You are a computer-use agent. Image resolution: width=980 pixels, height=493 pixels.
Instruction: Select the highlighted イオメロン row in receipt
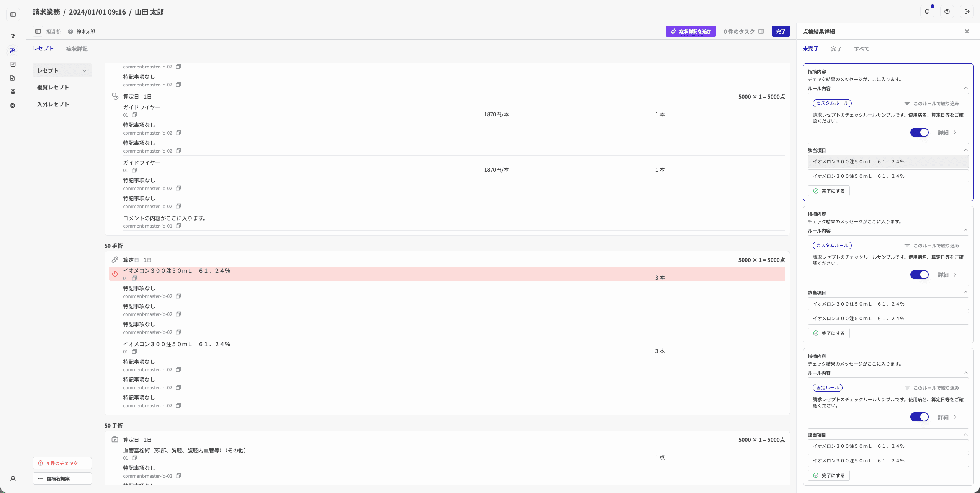click(447, 274)
